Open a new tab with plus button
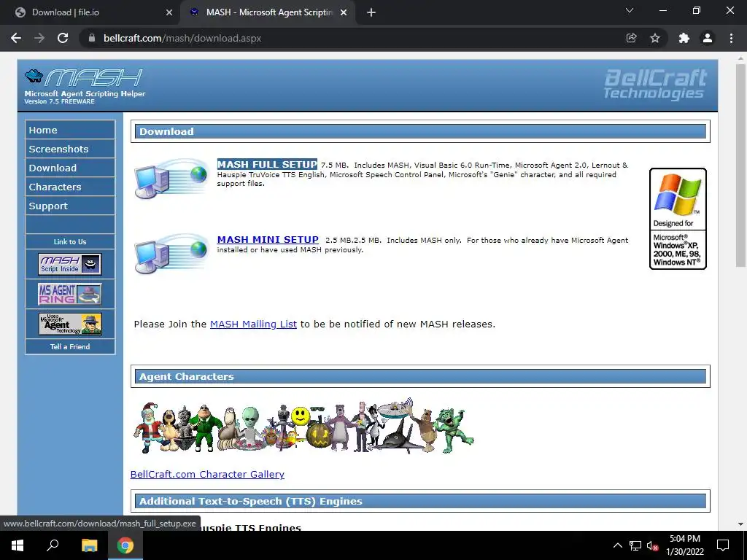 (371, 12)
